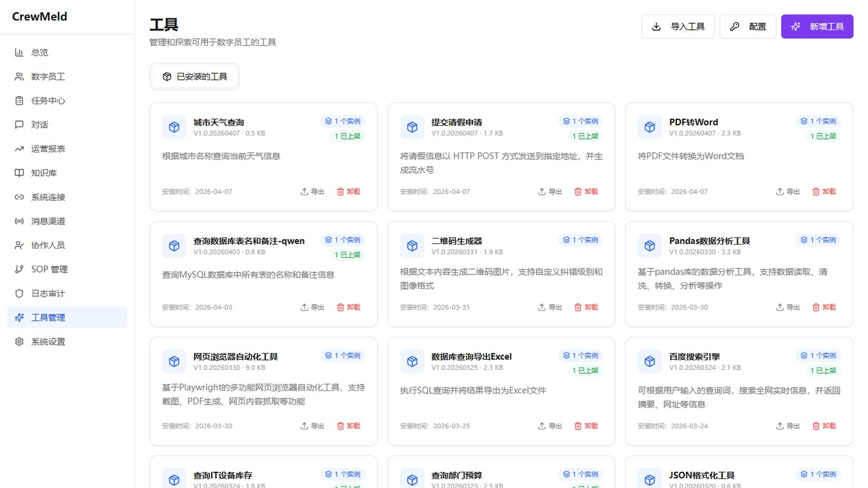Go to 数字员工 page
Screen dimensions: 868x488
[67, 76]
